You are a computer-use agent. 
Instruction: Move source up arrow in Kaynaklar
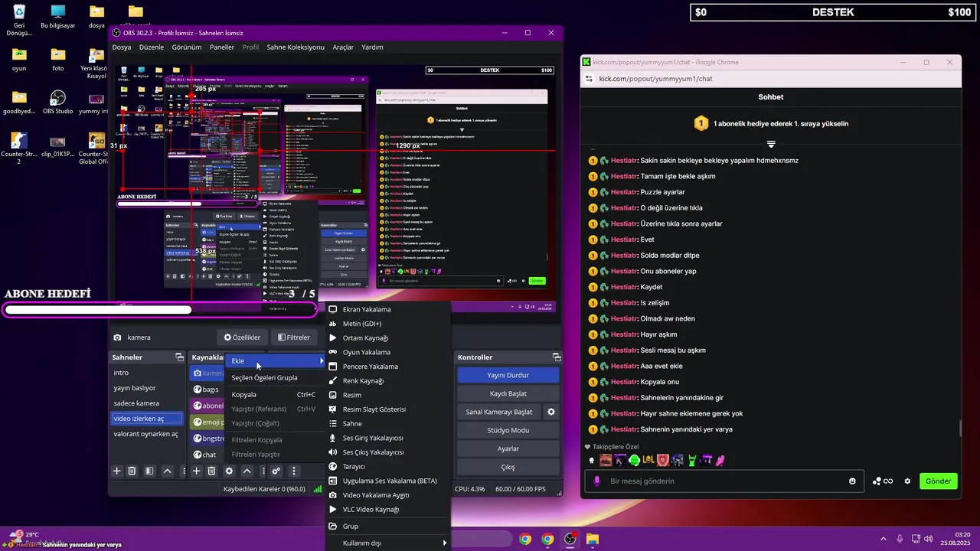(247, 471)
